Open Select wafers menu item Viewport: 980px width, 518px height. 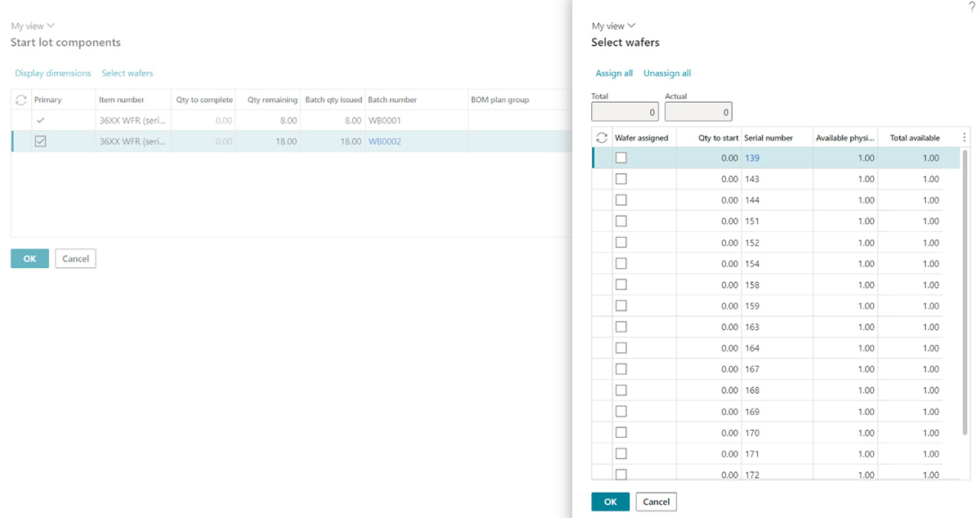127,74
